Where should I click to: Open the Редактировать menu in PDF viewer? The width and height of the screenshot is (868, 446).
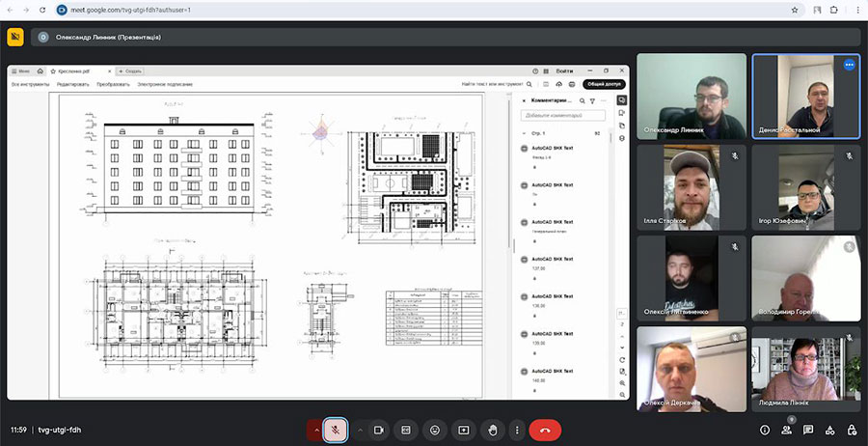pos(72,84)
